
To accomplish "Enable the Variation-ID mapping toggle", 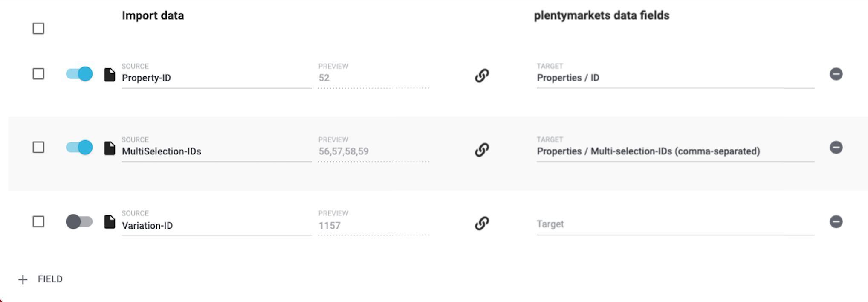I will click(x=79, y=222).
